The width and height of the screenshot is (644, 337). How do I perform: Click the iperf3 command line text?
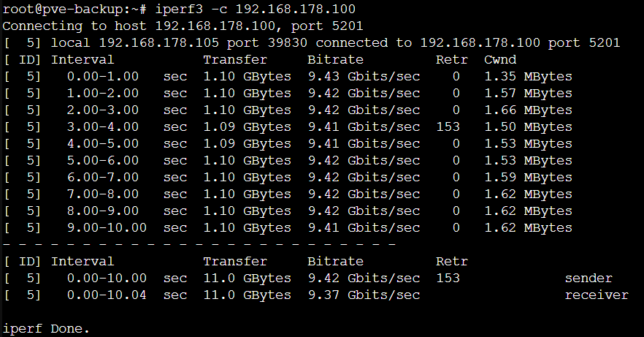click(255, 9)
